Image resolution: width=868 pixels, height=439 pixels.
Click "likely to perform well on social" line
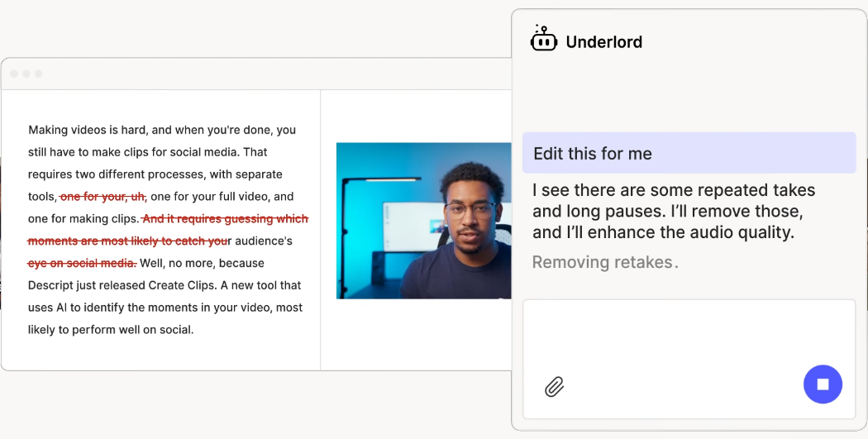pyautogui.click(x=111, y=330)
